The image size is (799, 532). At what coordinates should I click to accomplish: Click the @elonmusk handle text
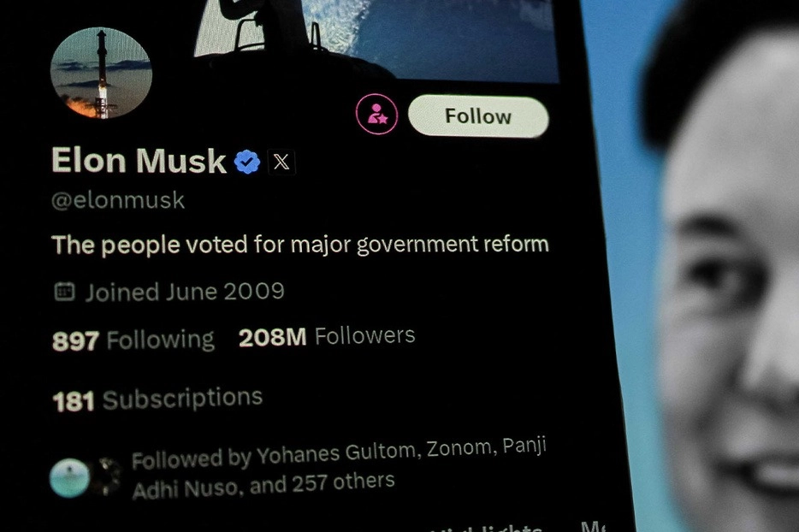point(118,200)
